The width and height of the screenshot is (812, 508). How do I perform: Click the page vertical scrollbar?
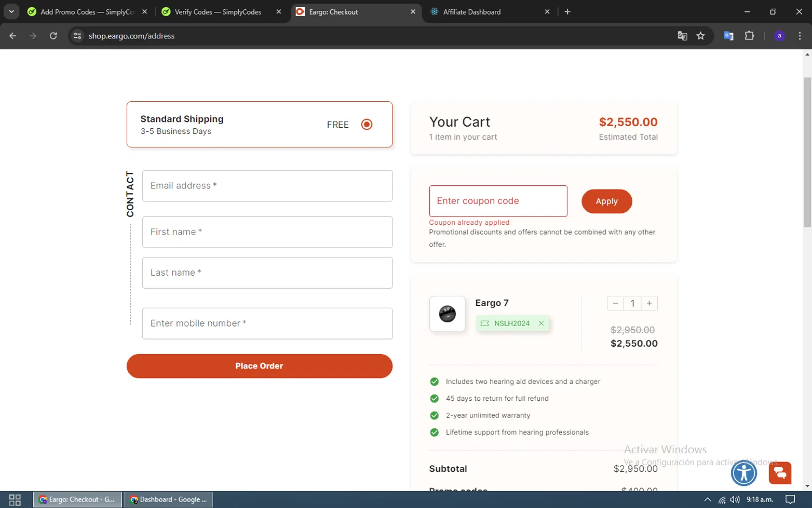coord(807,152)
